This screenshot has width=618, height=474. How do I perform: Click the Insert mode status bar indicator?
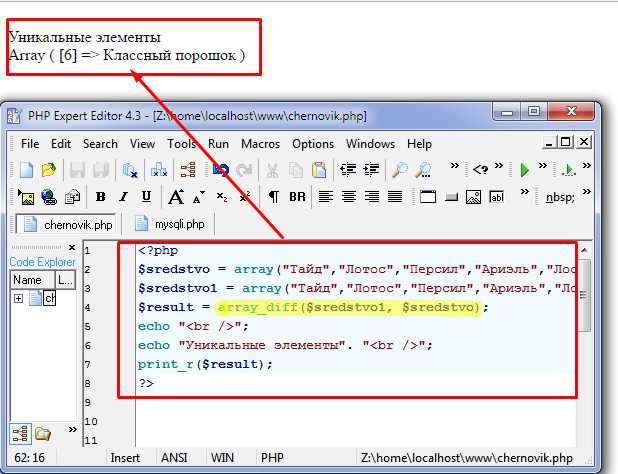[x=126, y=457]
